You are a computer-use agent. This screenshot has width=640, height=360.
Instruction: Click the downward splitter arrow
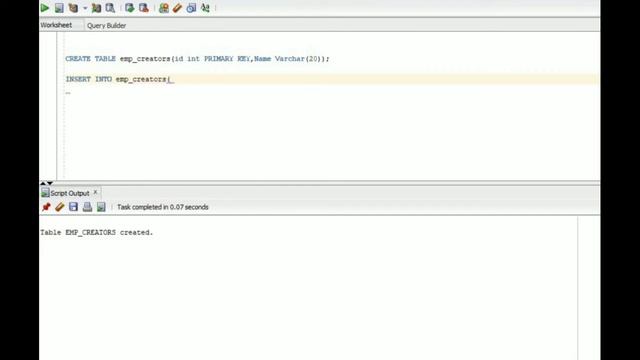pos(50,183)
